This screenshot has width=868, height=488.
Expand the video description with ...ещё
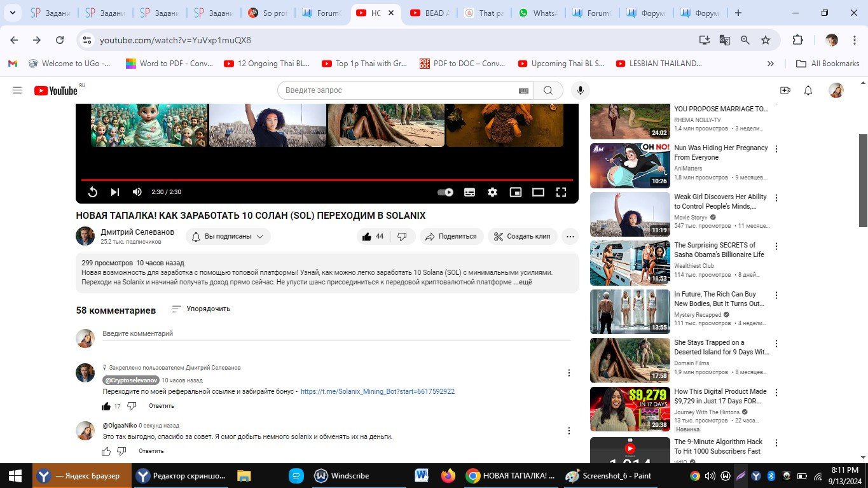(523, 282)
